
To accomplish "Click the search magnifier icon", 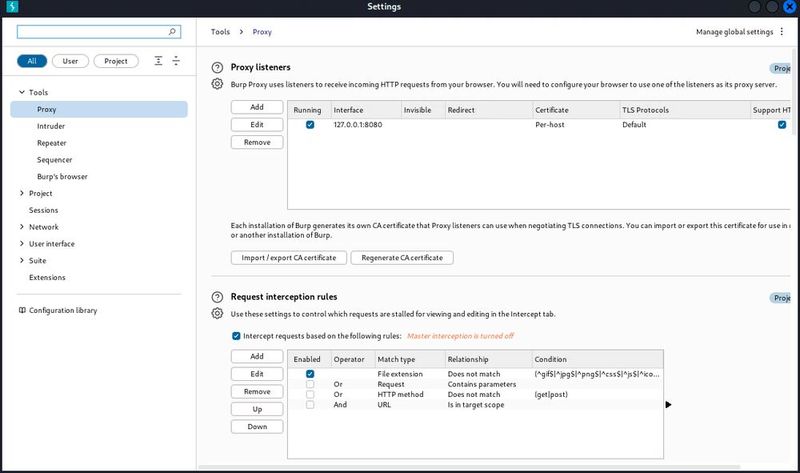I will 172,32.
